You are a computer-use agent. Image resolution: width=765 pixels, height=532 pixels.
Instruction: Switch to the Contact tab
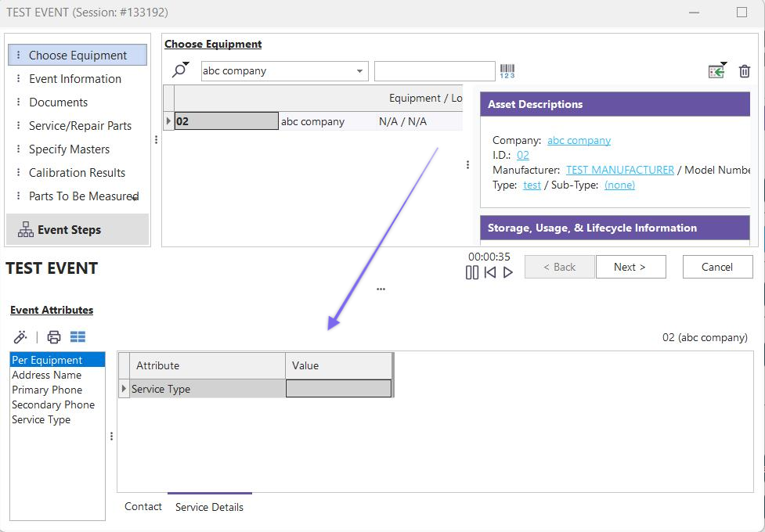(x=143, y=506)
